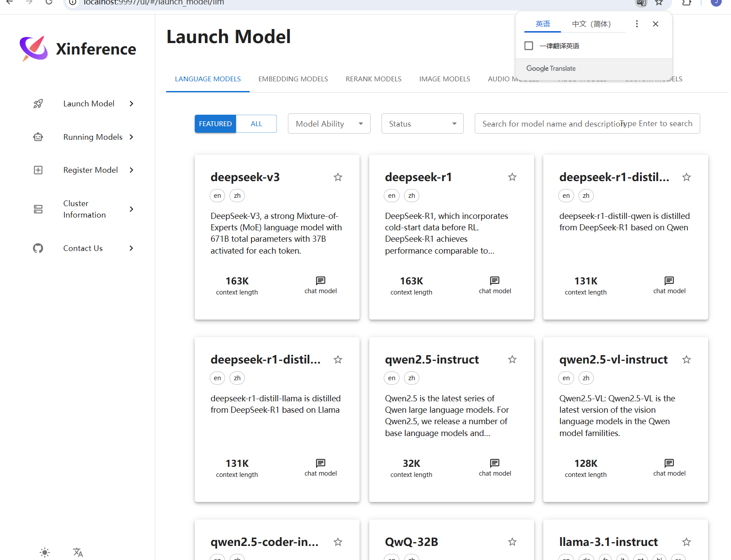Switch to the Rerank Models tab

(x=374, y=79)
